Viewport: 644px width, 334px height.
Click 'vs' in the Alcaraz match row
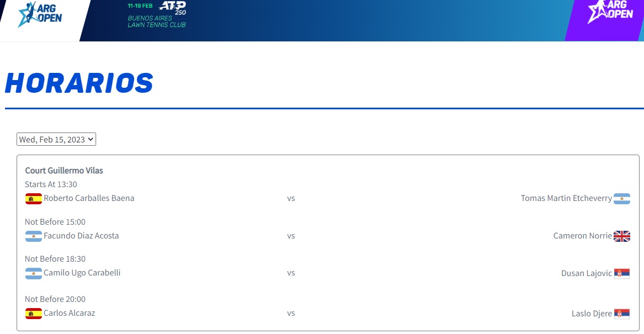coord(291,313)
